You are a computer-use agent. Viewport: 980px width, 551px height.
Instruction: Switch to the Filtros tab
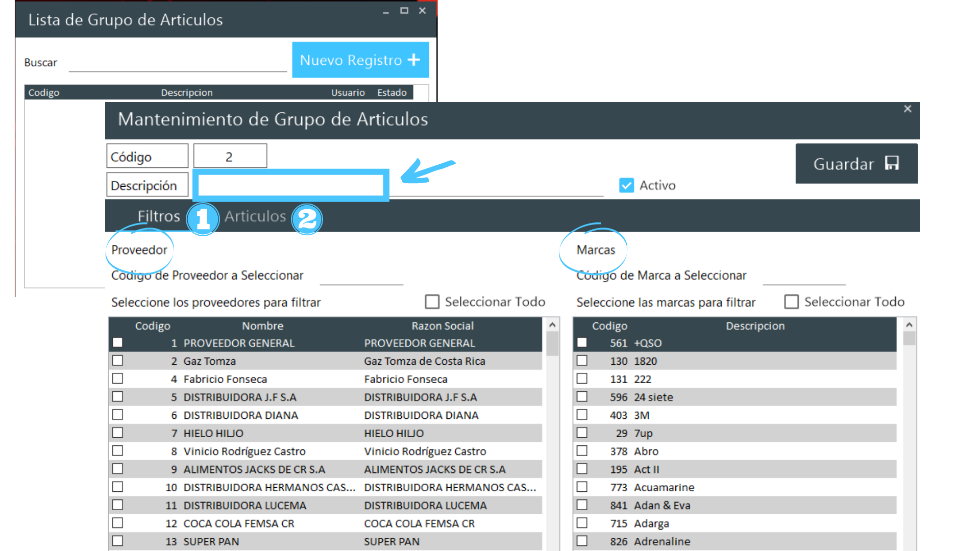click(x=158, y=216)
